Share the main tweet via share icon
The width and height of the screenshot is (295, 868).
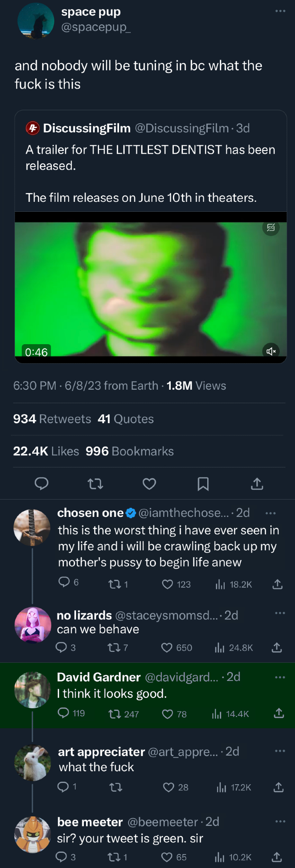(257, 483)
